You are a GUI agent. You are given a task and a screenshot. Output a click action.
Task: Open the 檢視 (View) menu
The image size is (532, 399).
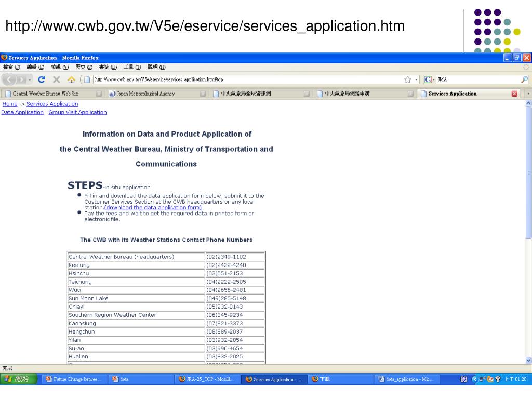click(x=60, y=67)
